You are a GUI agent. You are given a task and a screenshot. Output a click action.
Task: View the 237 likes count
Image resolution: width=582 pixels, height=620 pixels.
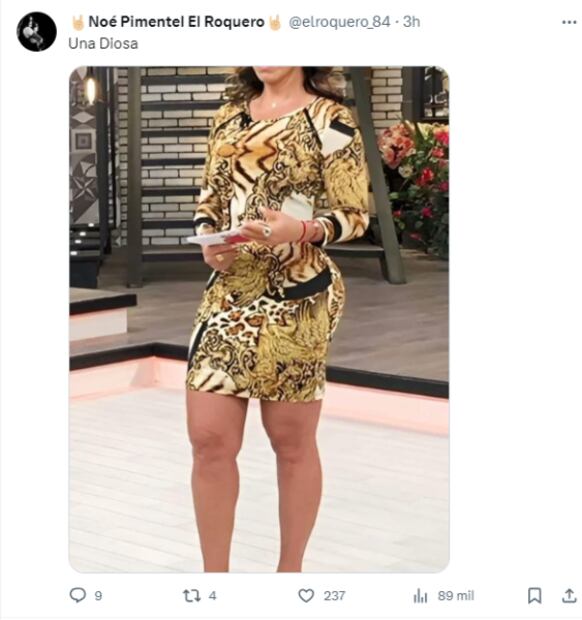coord(334,596)
